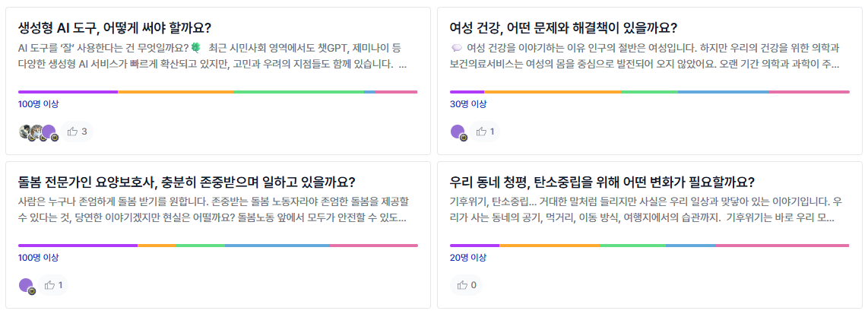868x314 pixels.
Task: Click thumbs-up on the 여성 건강 card
Action: [x=484, y=132]
